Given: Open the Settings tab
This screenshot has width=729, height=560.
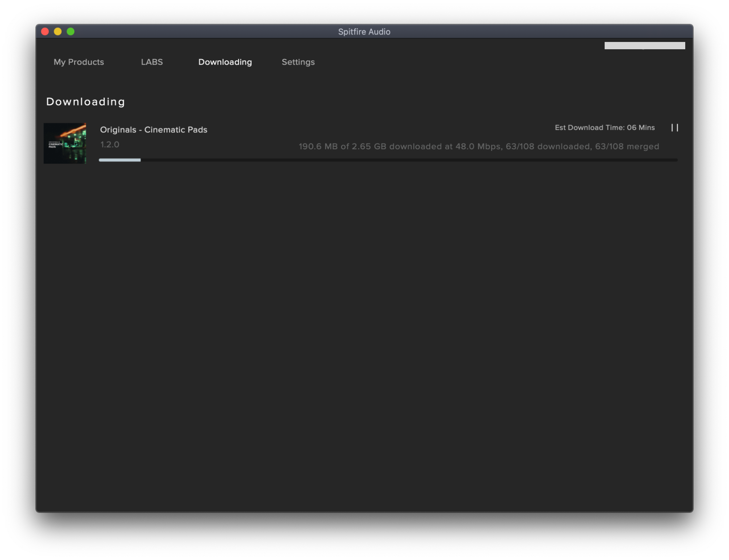Looking at the screenshot, I should pos(298,62).
